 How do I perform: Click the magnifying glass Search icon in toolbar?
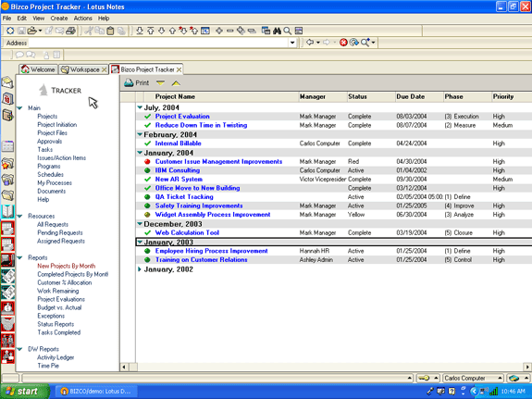288,31
